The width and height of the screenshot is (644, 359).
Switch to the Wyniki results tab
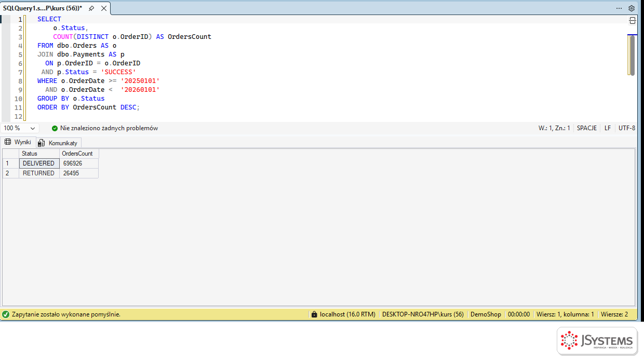[x=18, y=142]
